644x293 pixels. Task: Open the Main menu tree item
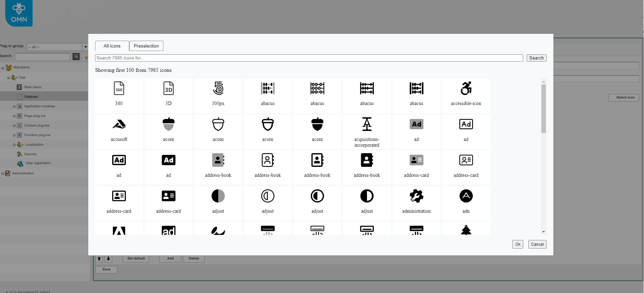click(33, 87)
